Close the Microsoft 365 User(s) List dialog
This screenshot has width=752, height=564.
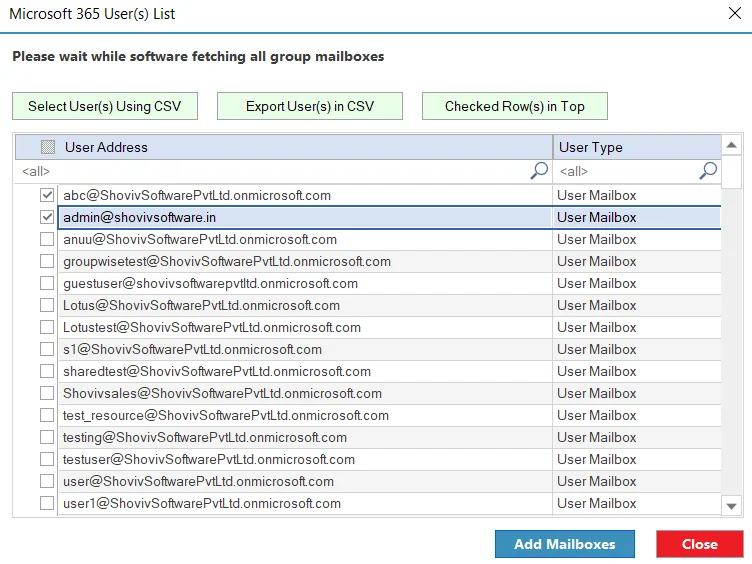pos(734,13)
